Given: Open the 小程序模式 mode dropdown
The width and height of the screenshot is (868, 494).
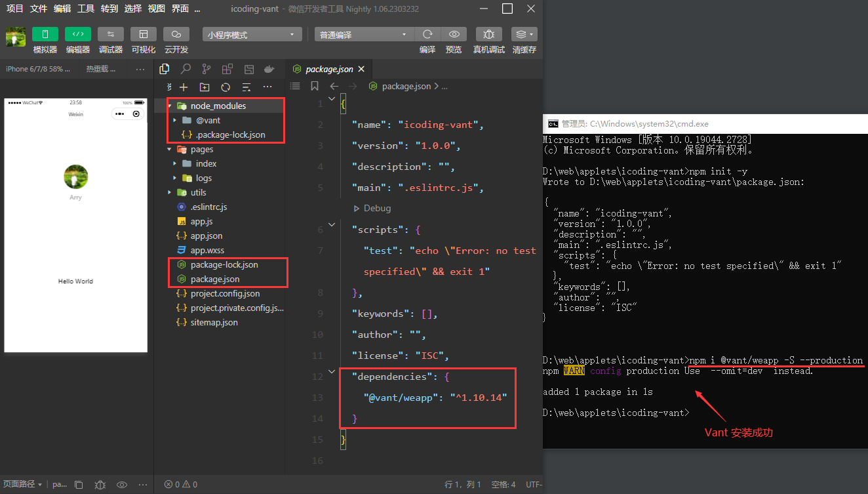Looking at the screenshot, I should tap(252, 35).
